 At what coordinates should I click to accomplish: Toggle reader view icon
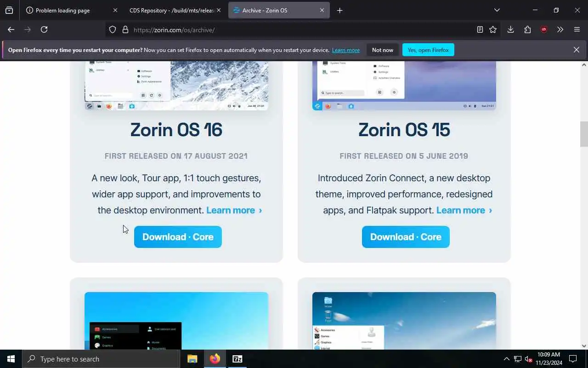pyautogui.click(x=480, y=29)
